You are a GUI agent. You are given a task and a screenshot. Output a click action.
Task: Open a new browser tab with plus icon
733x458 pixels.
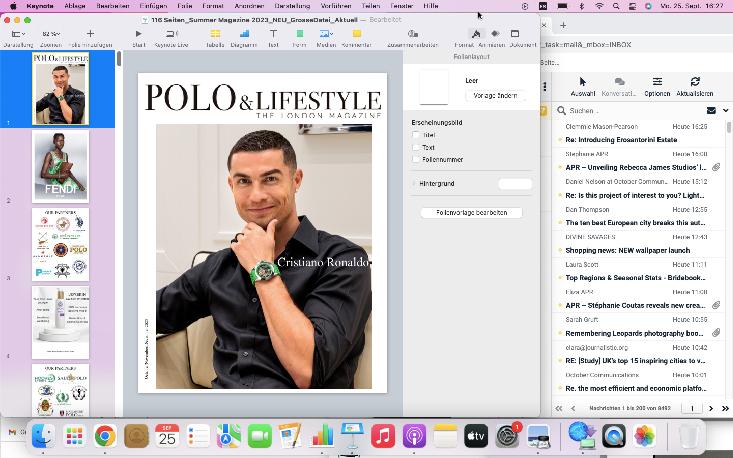pos(563,25)
